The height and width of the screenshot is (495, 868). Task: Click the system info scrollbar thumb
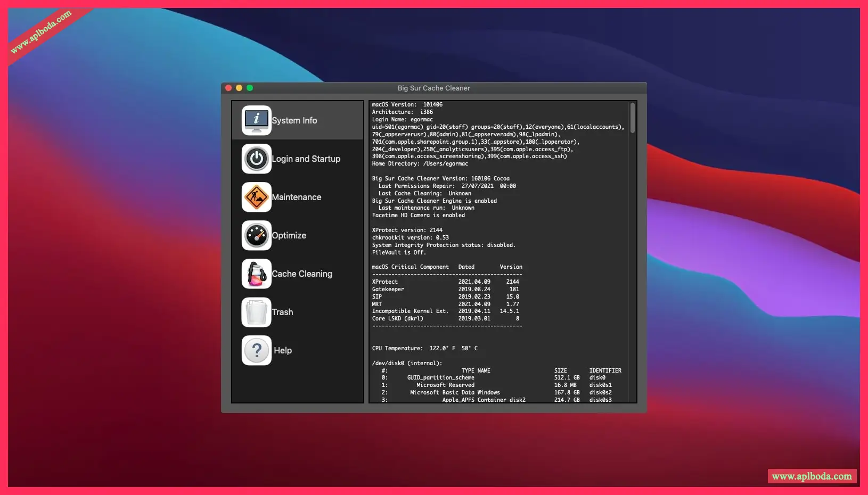pyautogui.click(x=632, y=118)
